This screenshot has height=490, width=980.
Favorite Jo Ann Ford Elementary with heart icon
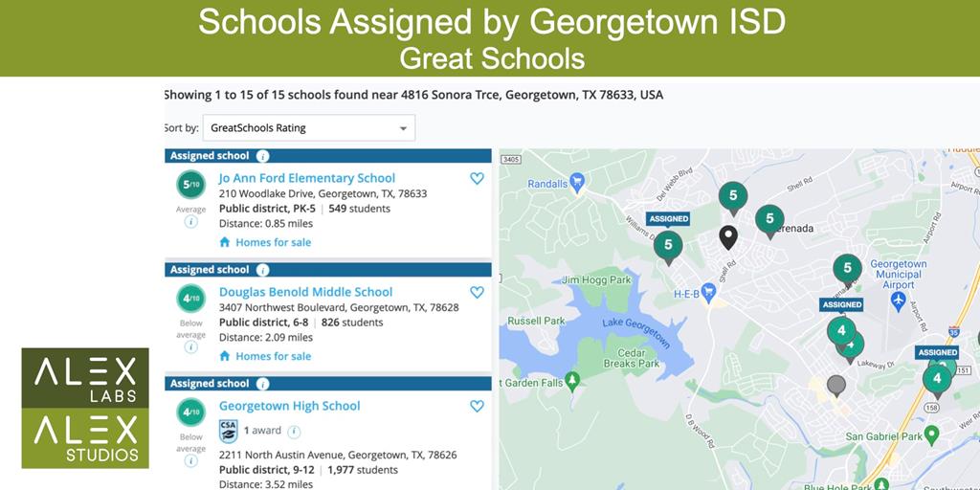[x=477, y=179]
